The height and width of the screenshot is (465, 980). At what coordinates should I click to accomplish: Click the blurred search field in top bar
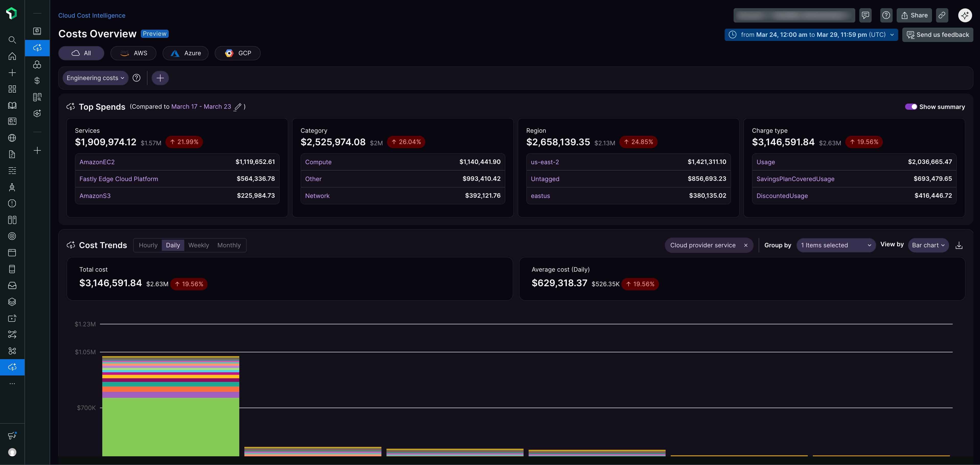tap(794, 15)
